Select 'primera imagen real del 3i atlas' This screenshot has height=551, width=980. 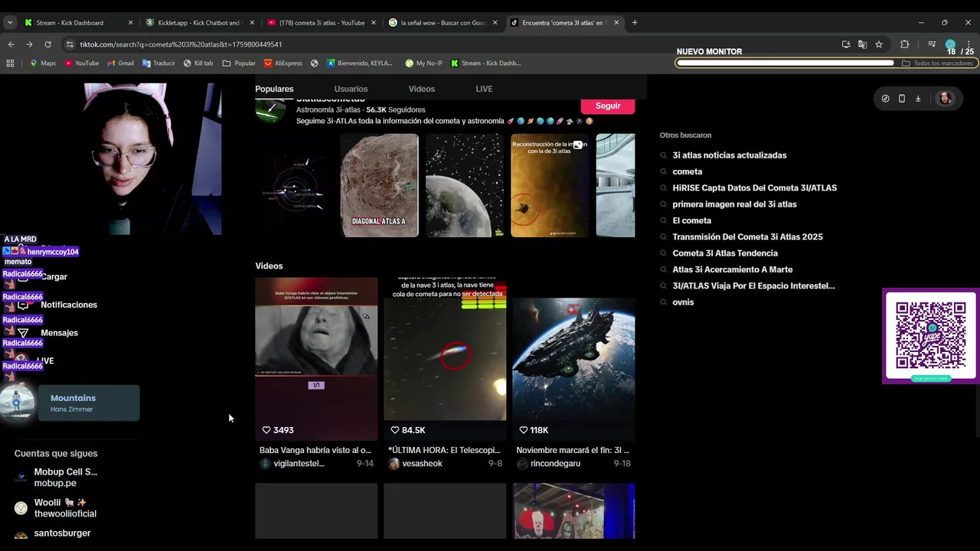[x=734, y=204]
